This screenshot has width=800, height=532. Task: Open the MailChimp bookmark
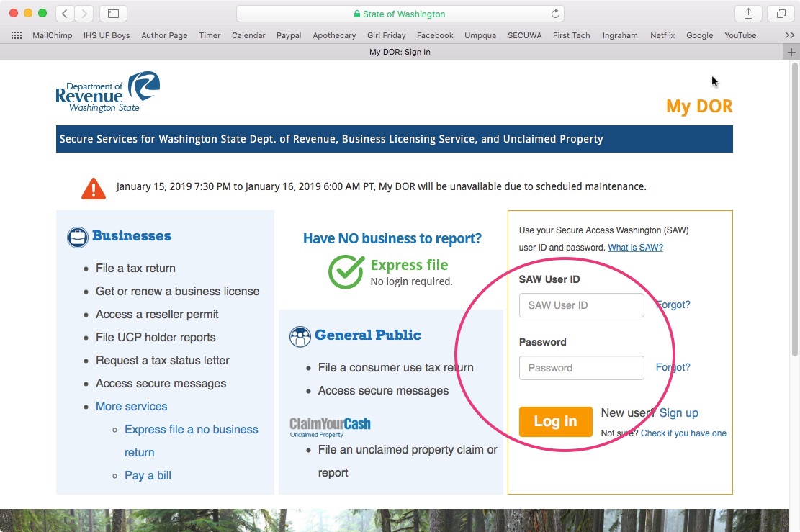tap(53, 35)
